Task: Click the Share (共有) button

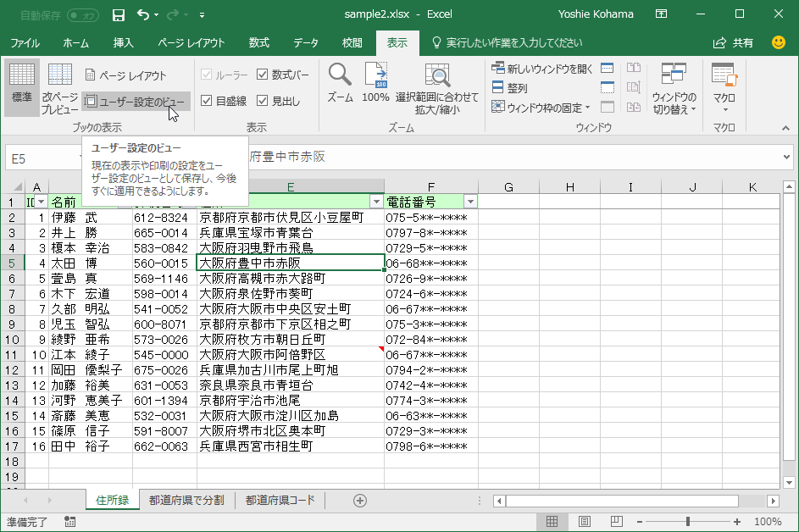Action: click(733, 43)
